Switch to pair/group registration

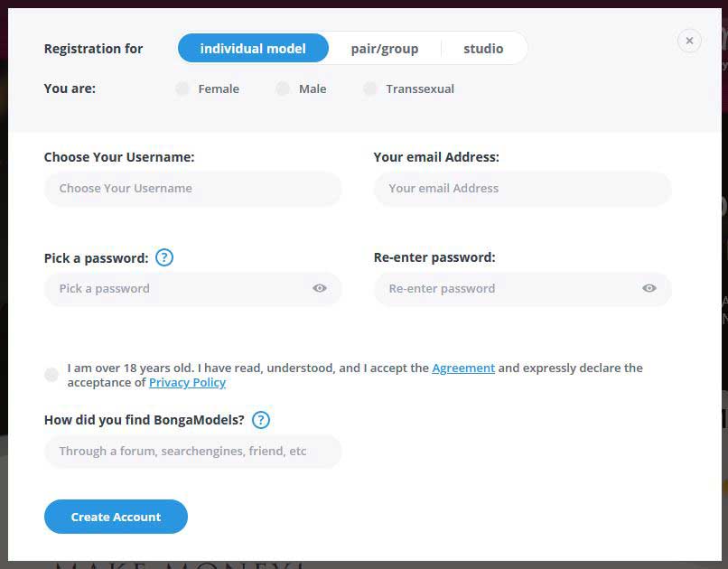(x=384, y=48)
